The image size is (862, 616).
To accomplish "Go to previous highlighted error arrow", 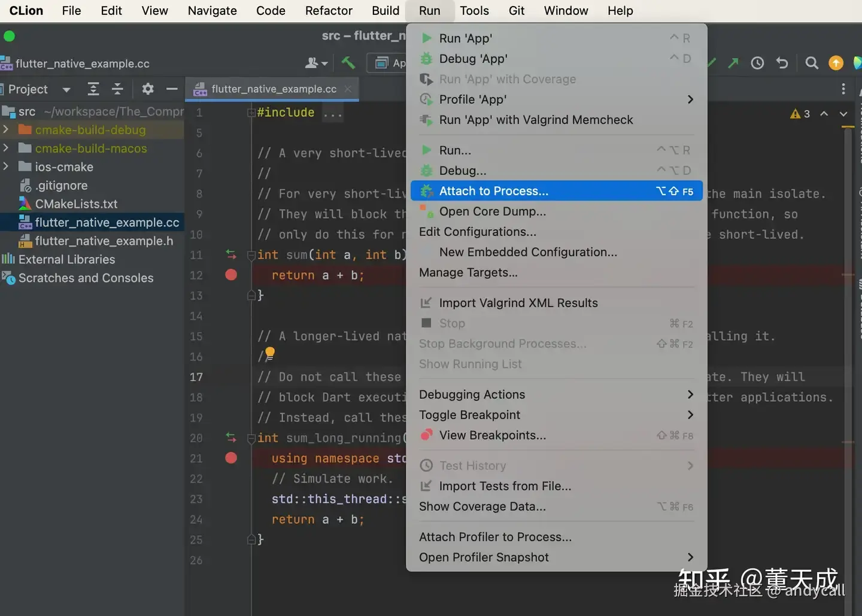I will coord(824,114).
